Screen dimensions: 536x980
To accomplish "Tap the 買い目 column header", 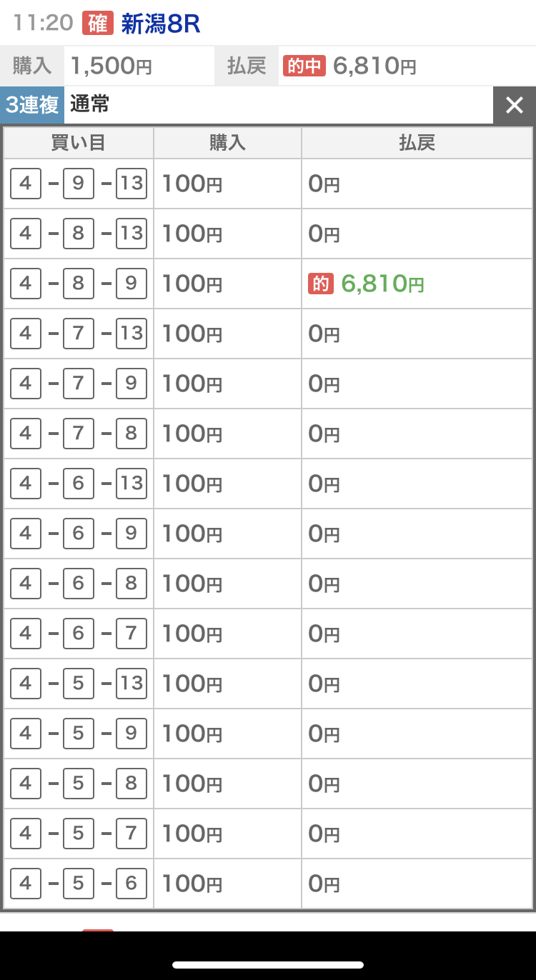I will pos(79,143).
